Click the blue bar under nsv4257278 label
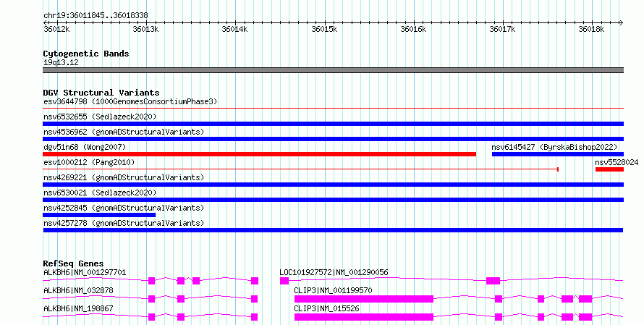 pos(333,230)
